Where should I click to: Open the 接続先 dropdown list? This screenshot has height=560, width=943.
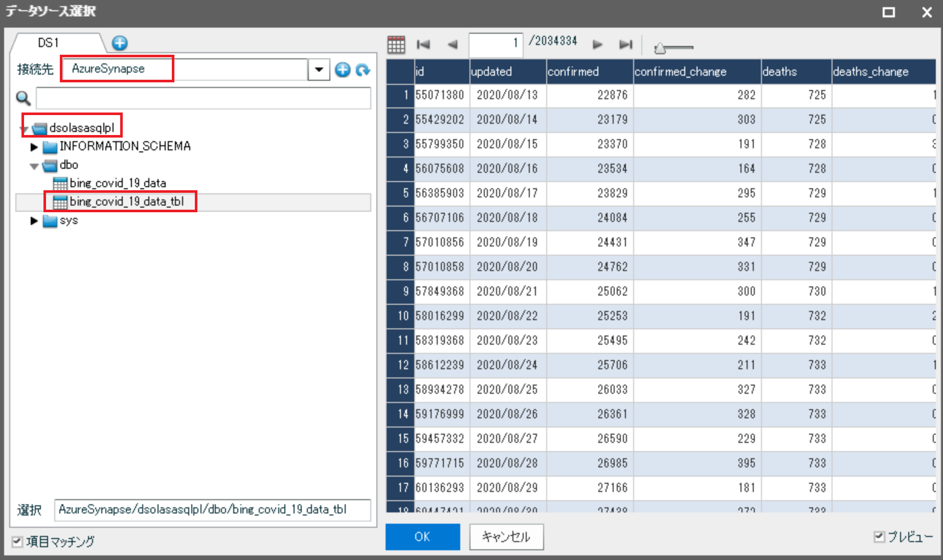(319, 70)
